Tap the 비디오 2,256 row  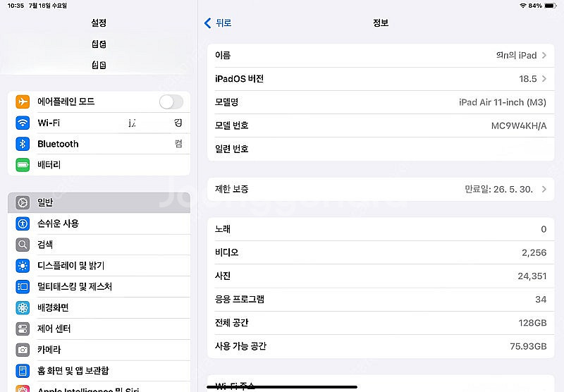point(381,252)
